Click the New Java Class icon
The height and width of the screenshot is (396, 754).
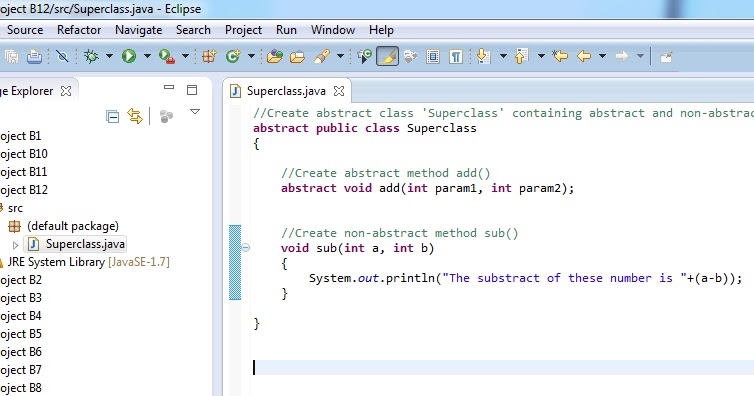233,56
